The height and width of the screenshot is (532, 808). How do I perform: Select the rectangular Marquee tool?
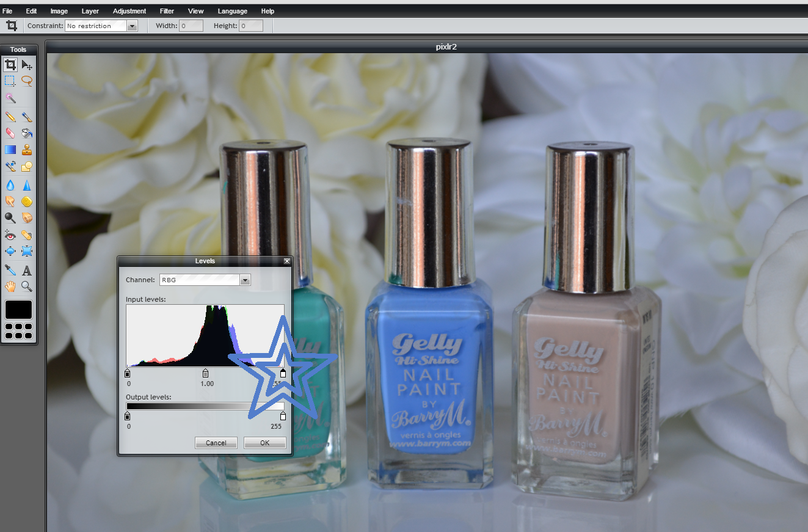point(10,80)
